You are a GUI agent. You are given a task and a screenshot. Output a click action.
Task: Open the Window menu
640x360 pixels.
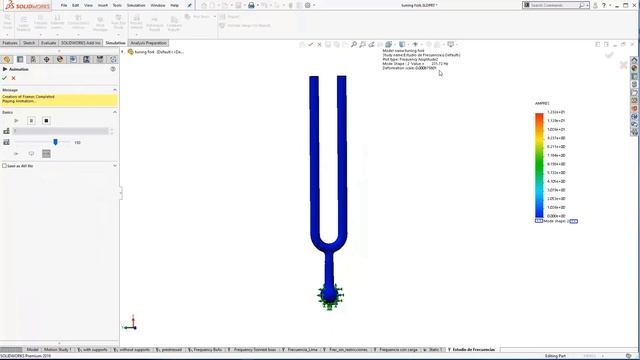(158, 5)
